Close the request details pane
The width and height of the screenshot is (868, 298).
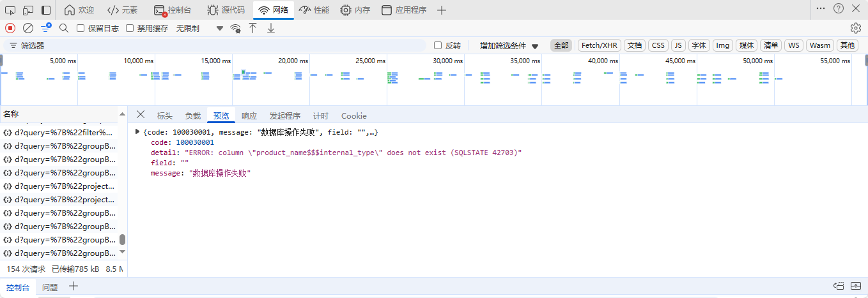click(x=141, y=114)
